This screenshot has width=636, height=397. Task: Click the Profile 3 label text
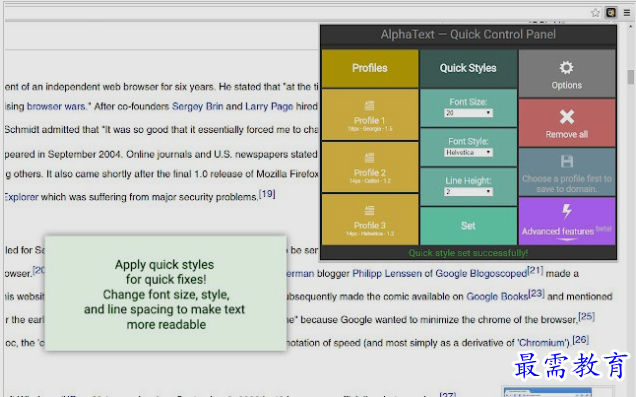tap(370, 225)
